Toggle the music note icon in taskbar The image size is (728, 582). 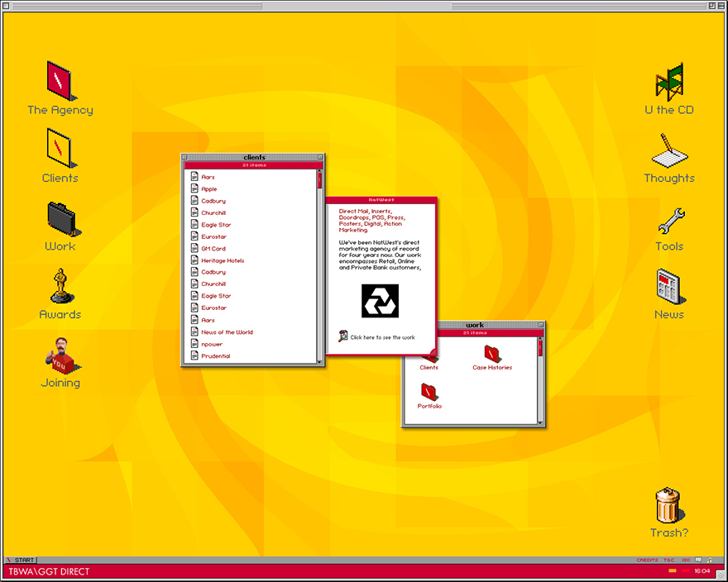pyautogui.click(x=709, y=560)
